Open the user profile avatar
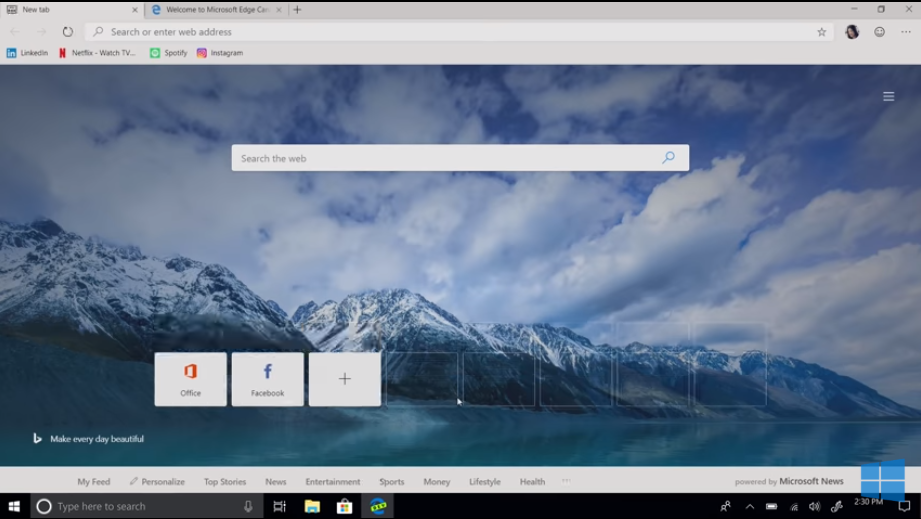The width and height of the screenshot is (921, 519). point(852,32)
